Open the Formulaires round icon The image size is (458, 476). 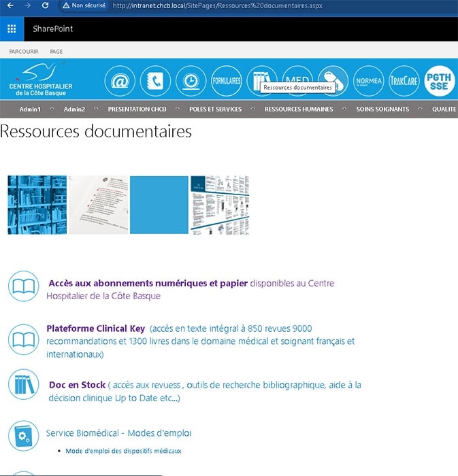(x=227, y=81)
